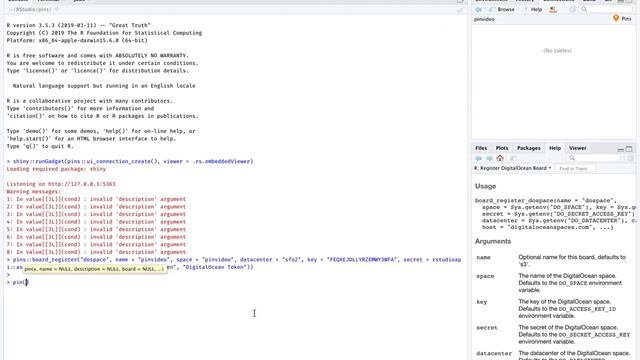Click the disconnect icon in Connections toolbar
The image size is (640, 360).
[x=553, y=9]
